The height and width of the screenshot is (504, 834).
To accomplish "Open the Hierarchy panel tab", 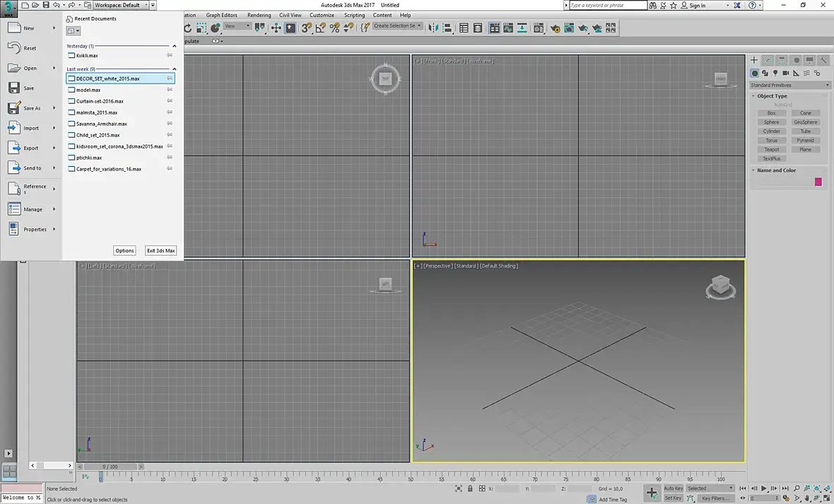I will [x=782, y=60].
